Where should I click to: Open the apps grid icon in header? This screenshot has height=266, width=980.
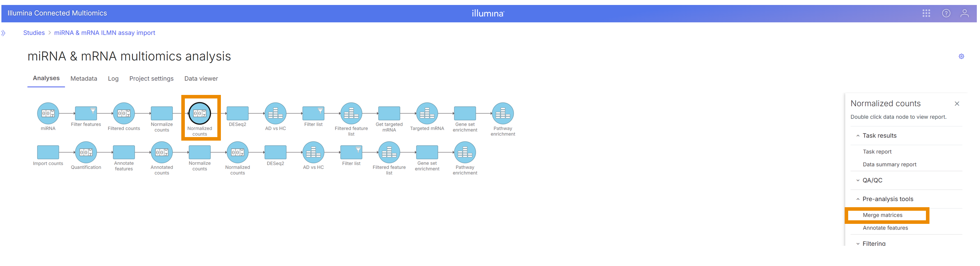coord(926,13)
